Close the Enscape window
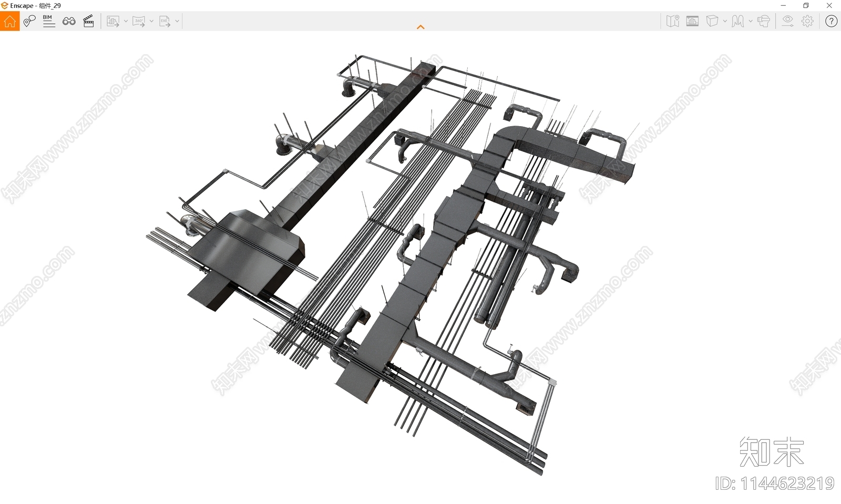 [829, 5]
